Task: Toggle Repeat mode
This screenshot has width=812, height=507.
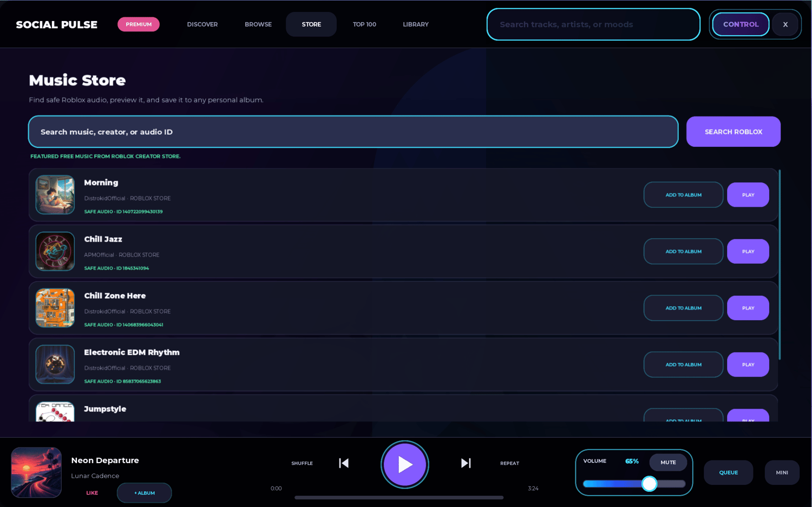Action: click(509, 463)
